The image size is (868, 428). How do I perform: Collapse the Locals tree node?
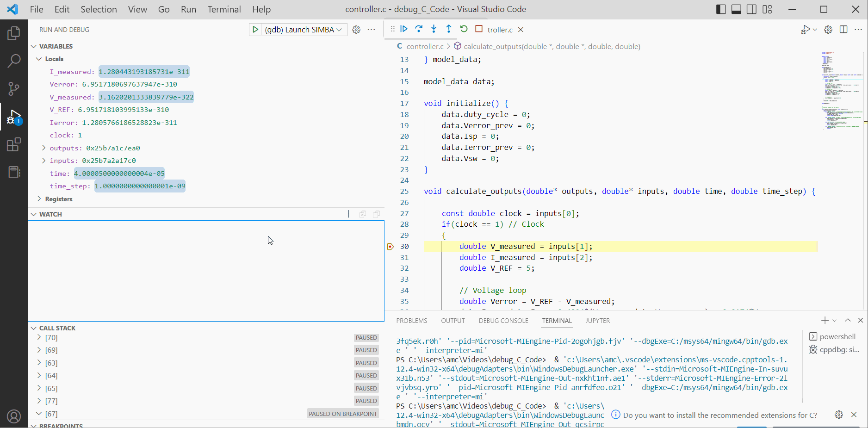tap(39, 59)
